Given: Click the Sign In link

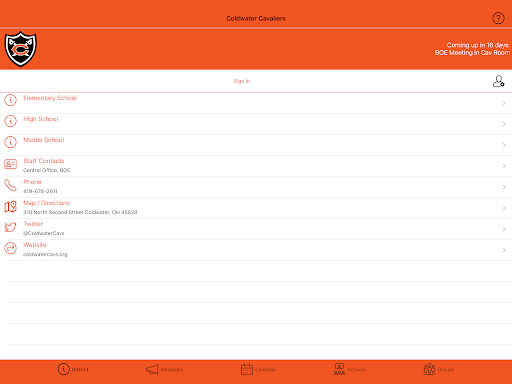Looking at the screenshot, I should click(x=242, y=81).
